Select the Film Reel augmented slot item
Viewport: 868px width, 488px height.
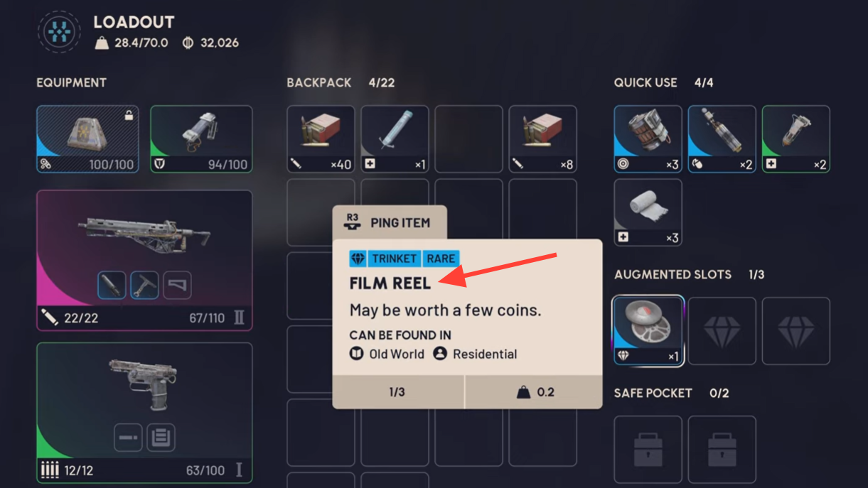(x=648, y=331)
